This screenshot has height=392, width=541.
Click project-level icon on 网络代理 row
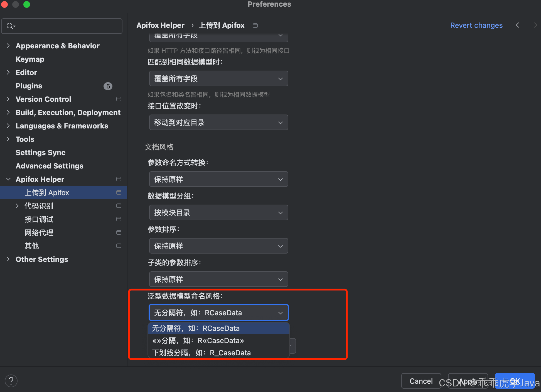point(119,232)
